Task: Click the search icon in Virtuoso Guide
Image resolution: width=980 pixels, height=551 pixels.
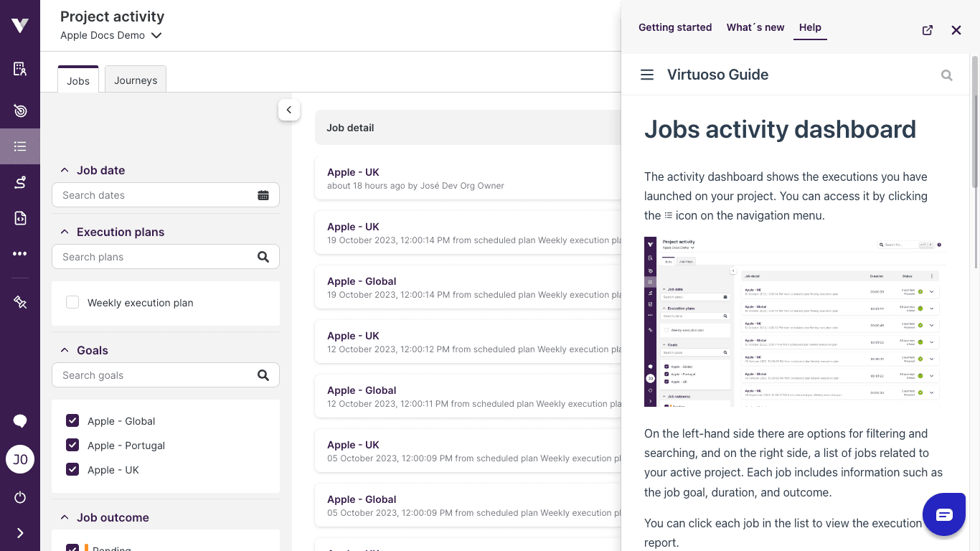Action: 947,75
